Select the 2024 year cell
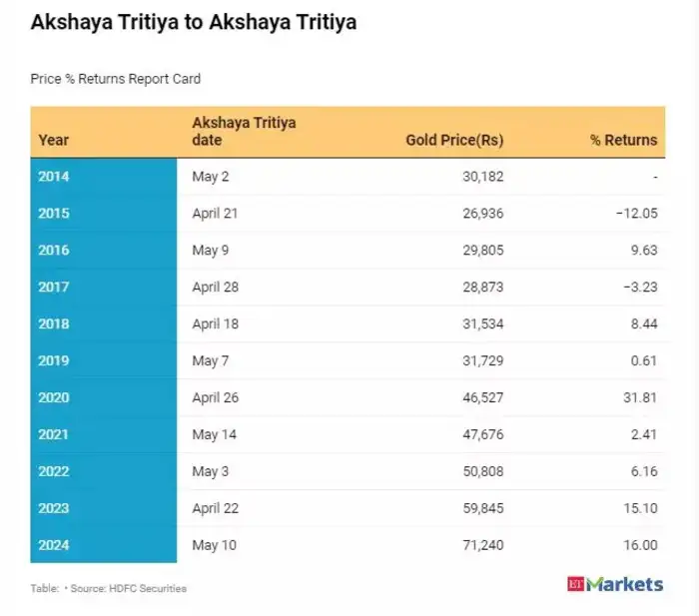699x616 pixels. click(54, 545)
